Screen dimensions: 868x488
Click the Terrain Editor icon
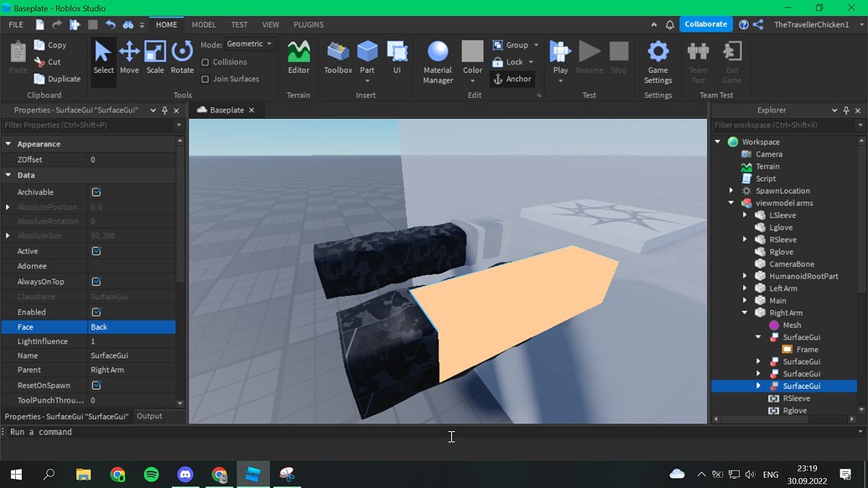pos(299,59)
